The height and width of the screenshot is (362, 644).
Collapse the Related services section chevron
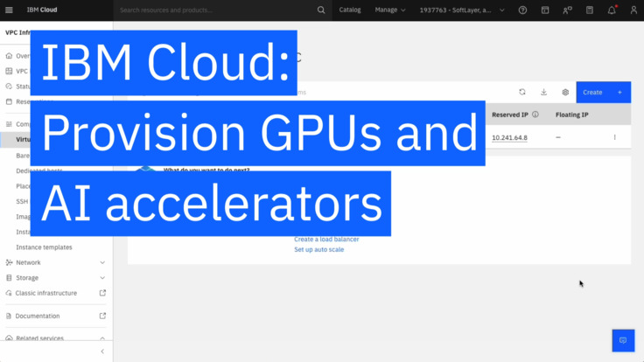[x=102, y=338]
